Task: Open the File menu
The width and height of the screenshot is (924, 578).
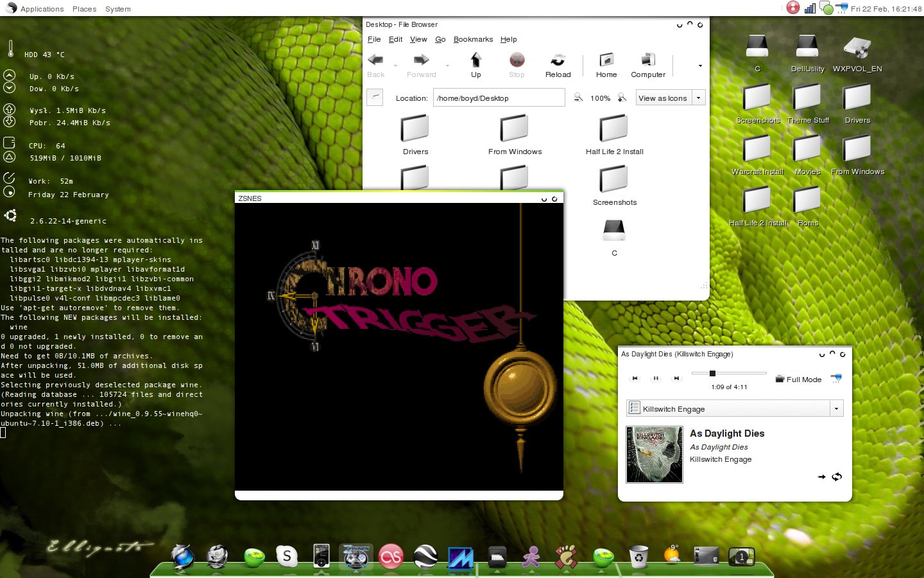Action: click(374, 39)
